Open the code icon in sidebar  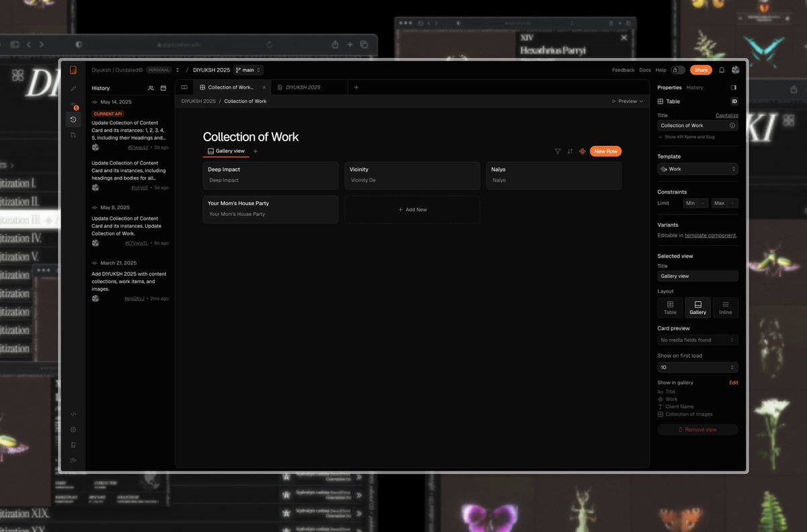73,414
